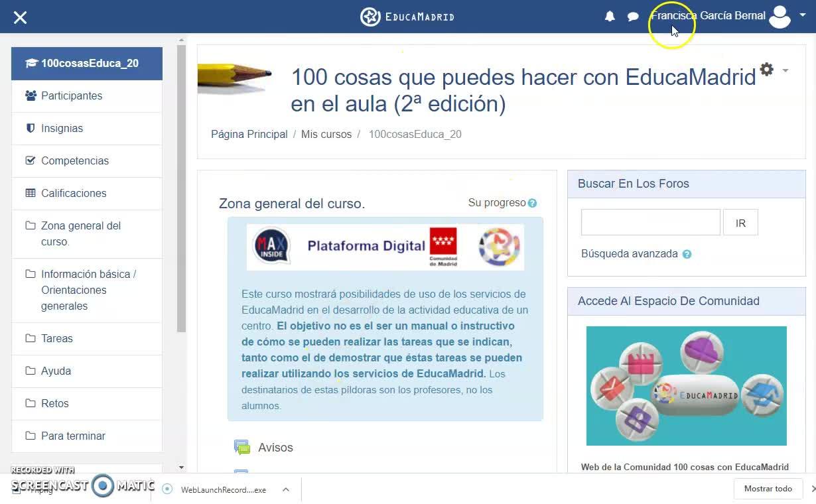Click the forum search text field
816x504 pixels.
[x=650, y=223]
